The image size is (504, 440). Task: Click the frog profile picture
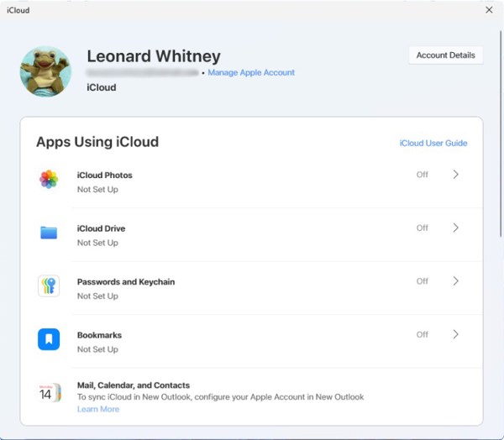(x=45, y=71)
